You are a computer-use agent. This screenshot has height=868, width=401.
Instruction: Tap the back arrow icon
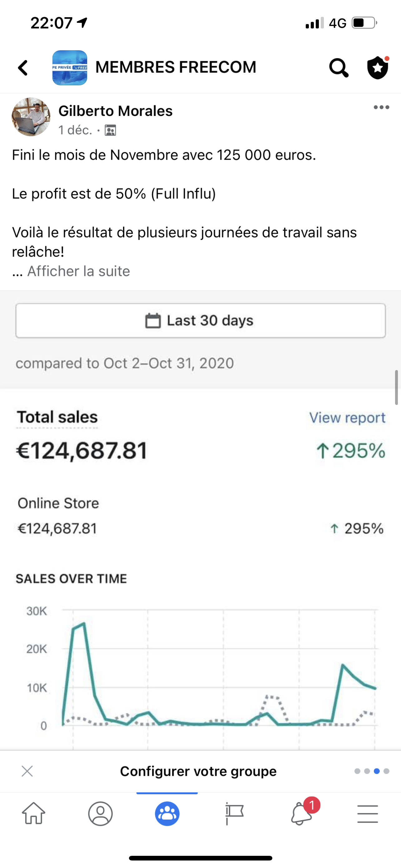[23, 68]
